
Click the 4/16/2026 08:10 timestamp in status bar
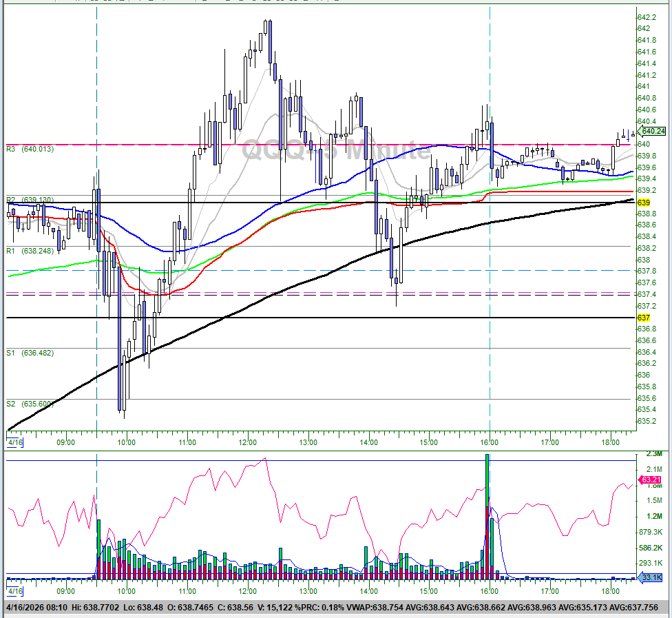click(x=37, y=608)
